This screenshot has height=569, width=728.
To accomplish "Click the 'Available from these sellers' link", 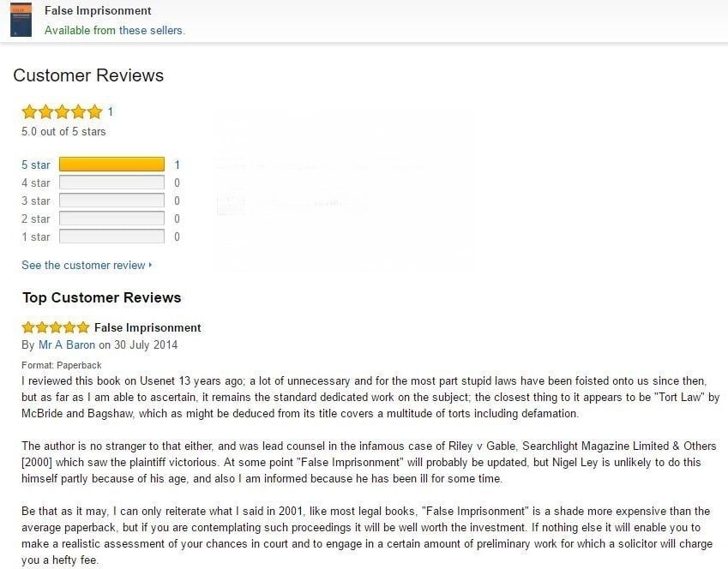I will [115, 30].
